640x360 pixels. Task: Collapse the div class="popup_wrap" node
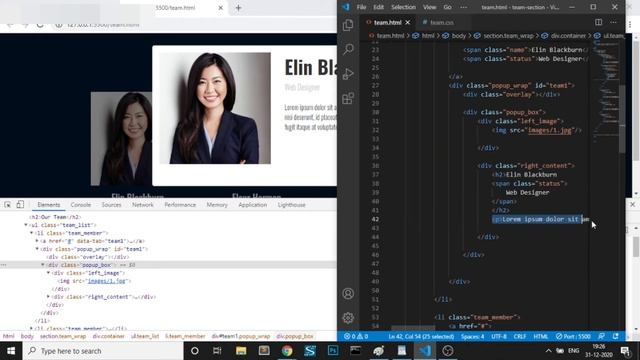pos(37,249)
